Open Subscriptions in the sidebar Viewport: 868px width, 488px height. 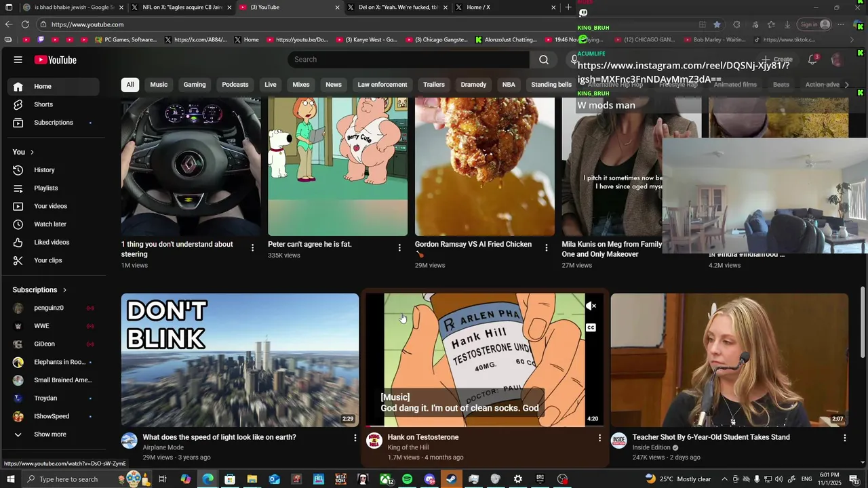pyautogui.click(x=53, y=123)
